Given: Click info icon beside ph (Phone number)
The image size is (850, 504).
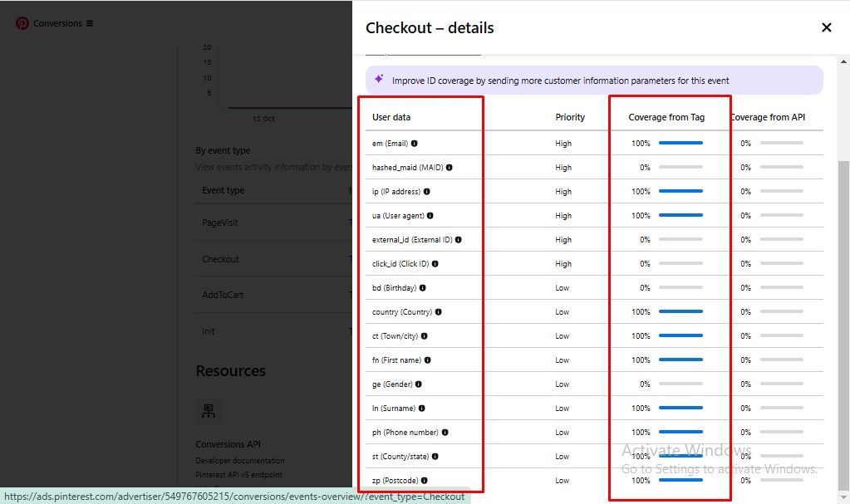Looking at the screenshot, I should [x=445, y=433].
